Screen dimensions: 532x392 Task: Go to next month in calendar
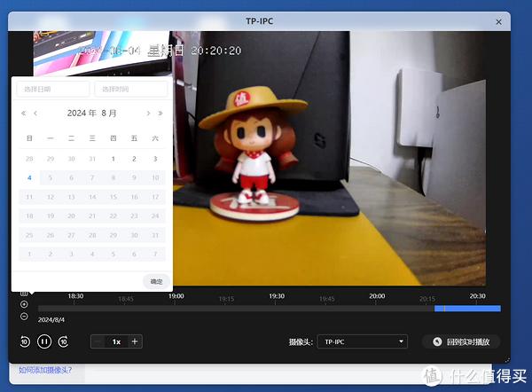click(x=148, y=113)
